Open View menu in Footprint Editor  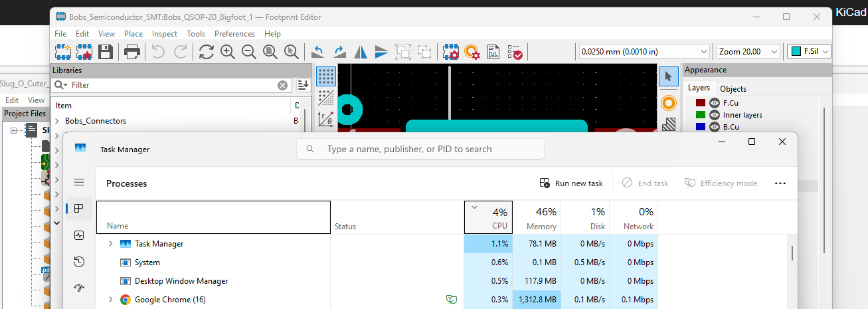106,34
